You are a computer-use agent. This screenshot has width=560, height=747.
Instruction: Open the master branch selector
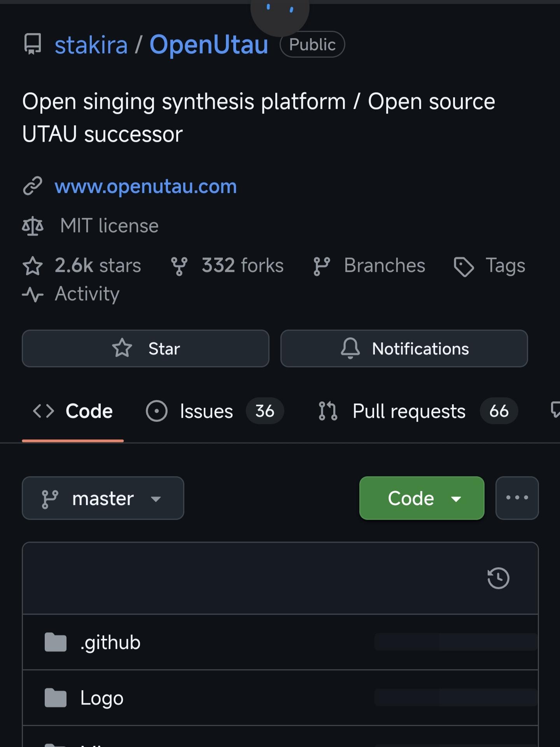[103, 498]
